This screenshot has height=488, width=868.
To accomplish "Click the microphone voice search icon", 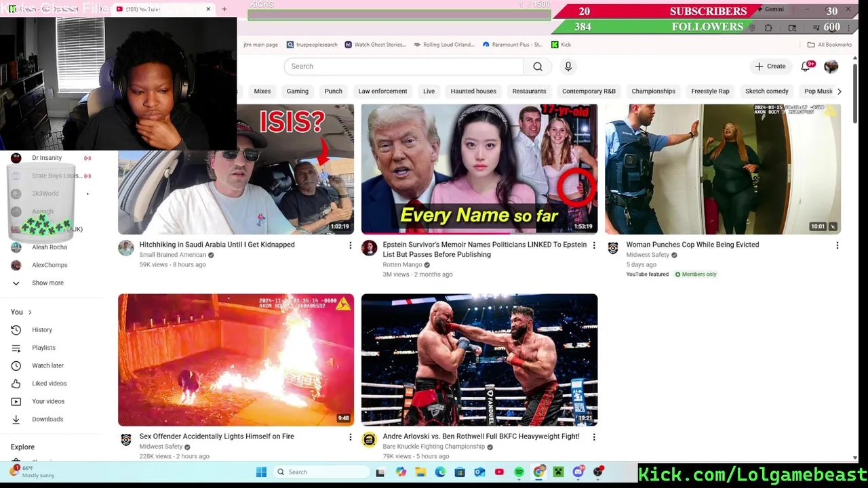I will coord(568,66).
